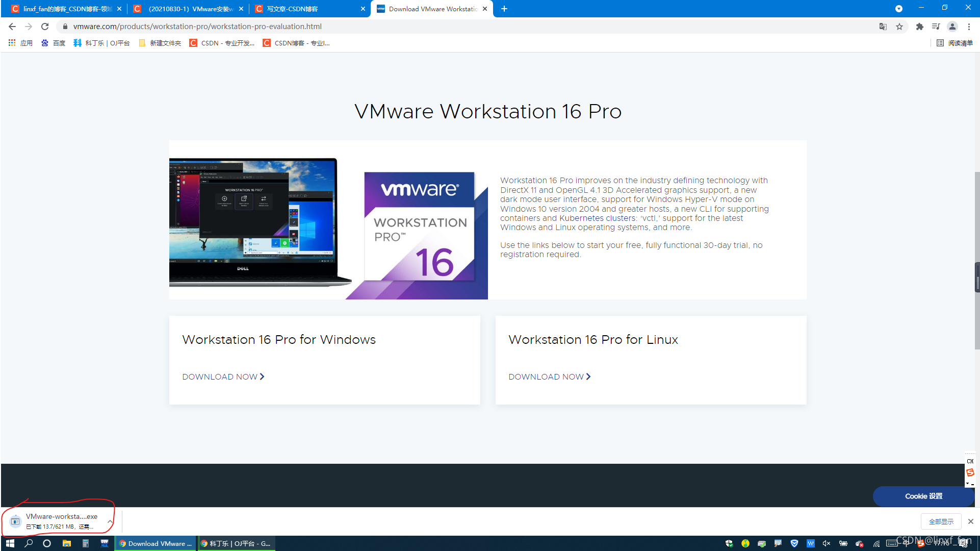Click the user profile avatar icon

click(952, 27)
